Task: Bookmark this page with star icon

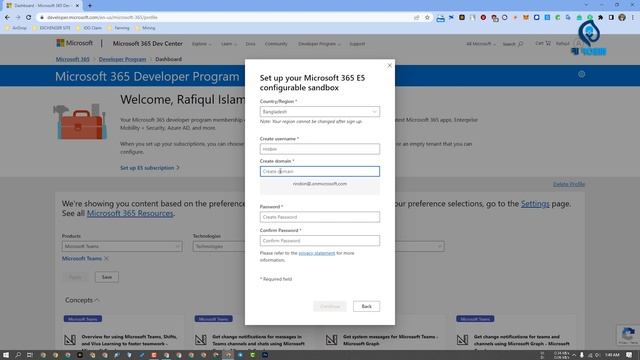Action: 427,18
